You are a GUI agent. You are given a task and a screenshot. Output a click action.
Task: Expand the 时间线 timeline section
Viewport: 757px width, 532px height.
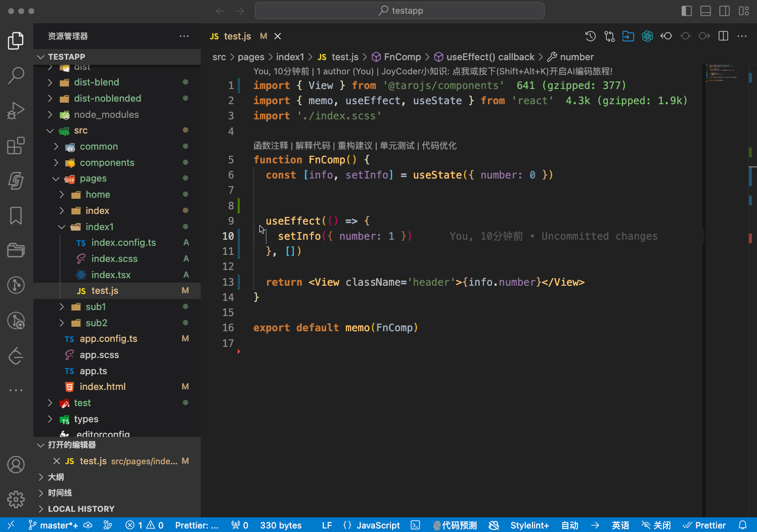coord(117,493)
